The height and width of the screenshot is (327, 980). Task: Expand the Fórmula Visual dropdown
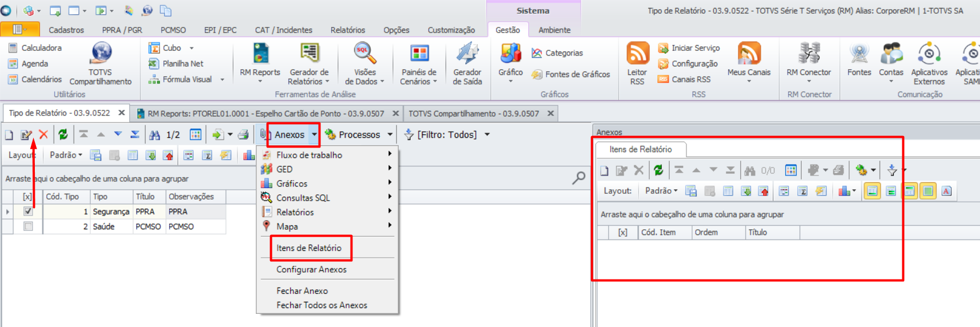pos(222,79)
